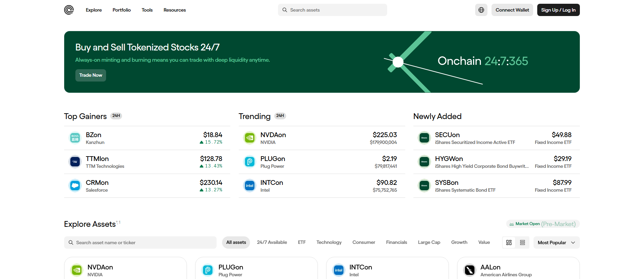Open the language globe selector
Viewport: 644px width, 279px height.
click(x=481, y=10)
